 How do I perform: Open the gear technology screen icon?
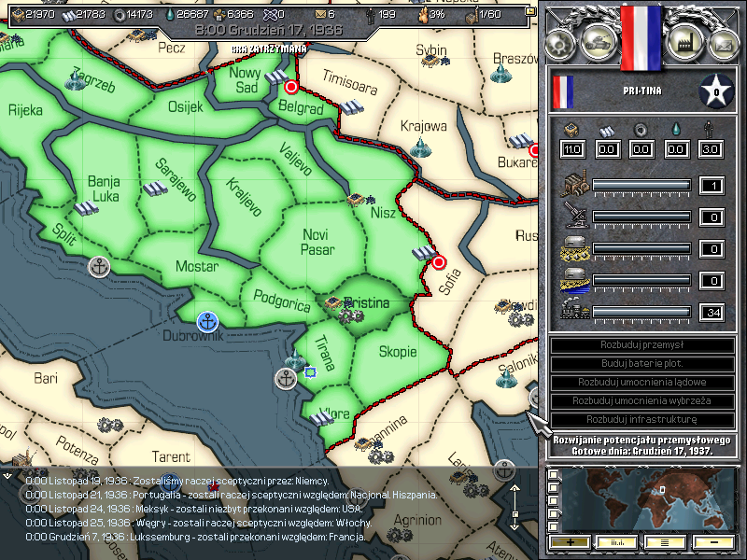(560, 44)
